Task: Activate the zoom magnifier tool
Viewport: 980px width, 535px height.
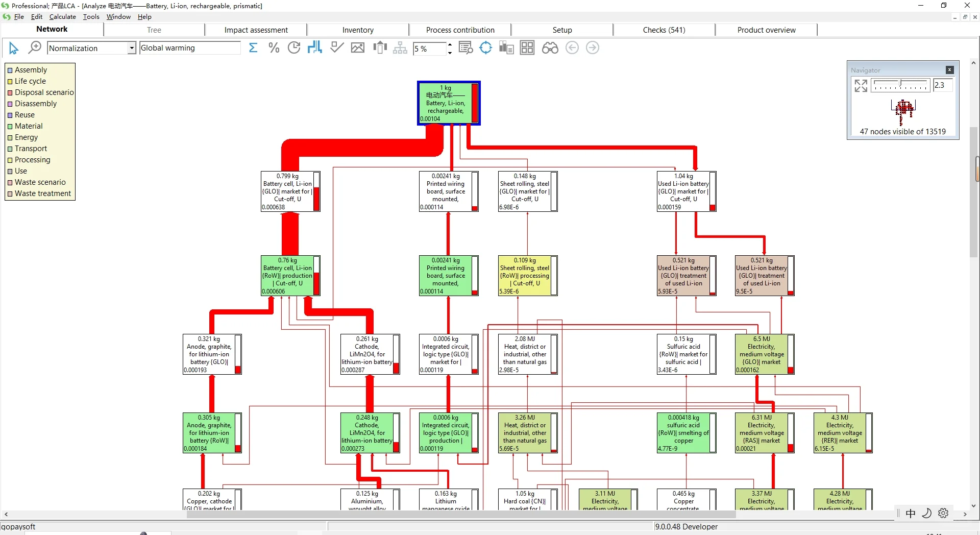Action: (x=34, y=48)
